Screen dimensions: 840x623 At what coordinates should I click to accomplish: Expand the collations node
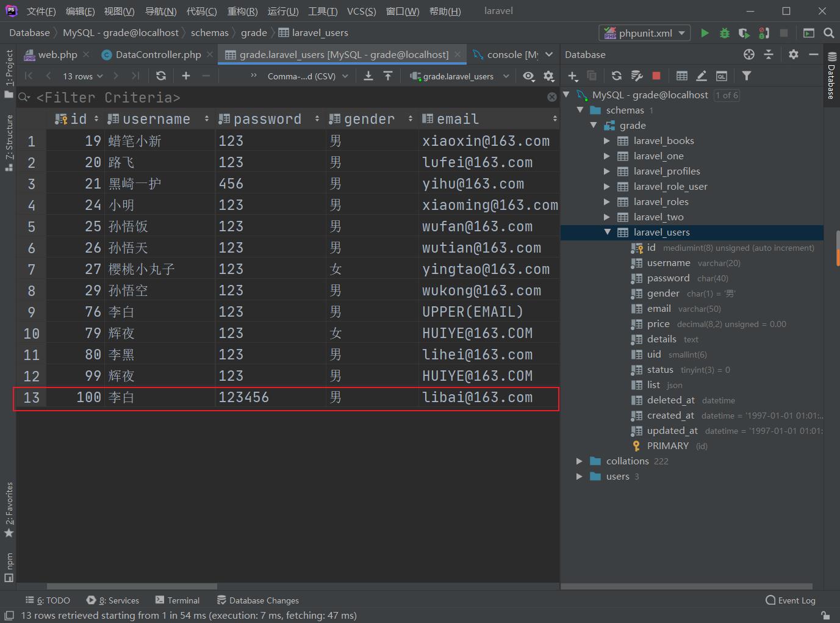coord(580,461)
